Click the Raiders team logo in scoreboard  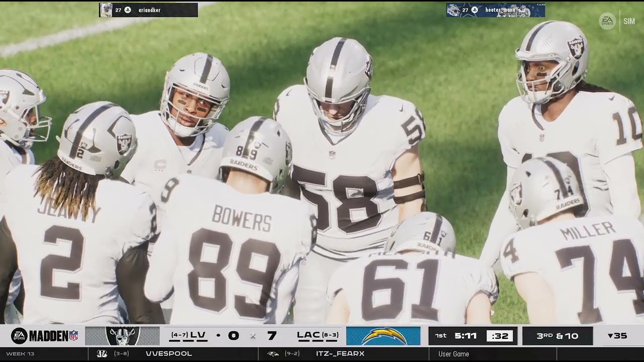tap(122, 336)
